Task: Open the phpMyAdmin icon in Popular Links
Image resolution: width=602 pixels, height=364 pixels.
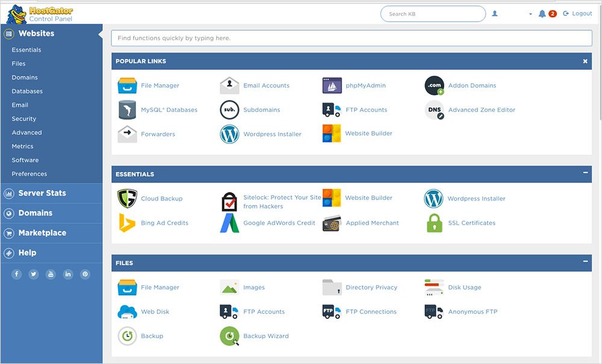Action: pos(332,85)
